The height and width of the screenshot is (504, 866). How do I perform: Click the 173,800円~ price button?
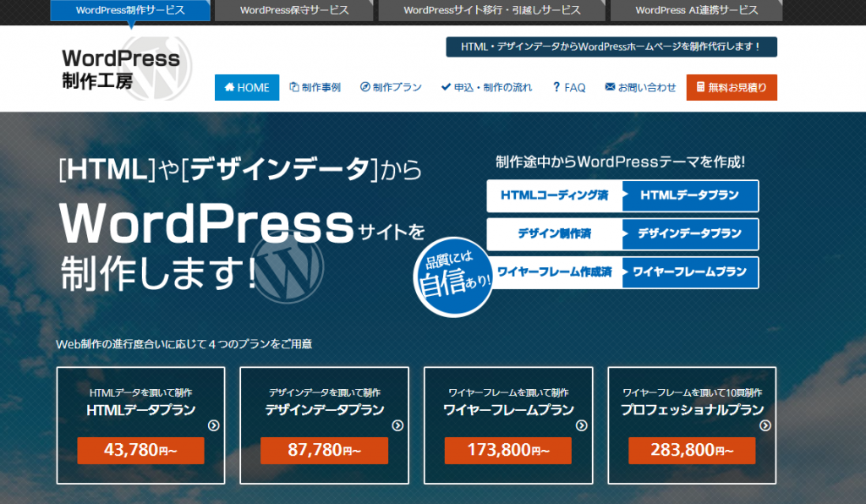(x=508, y=451)
